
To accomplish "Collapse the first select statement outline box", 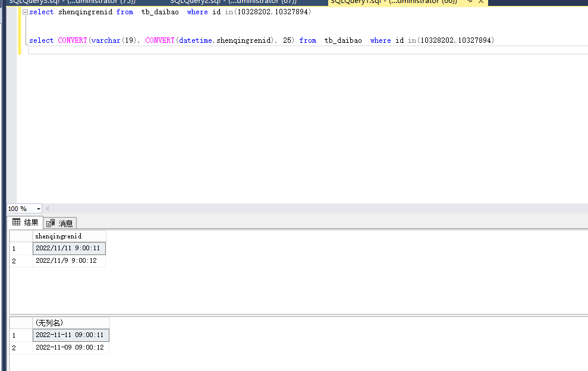I will pyautogui.click(x=25, y=12).
